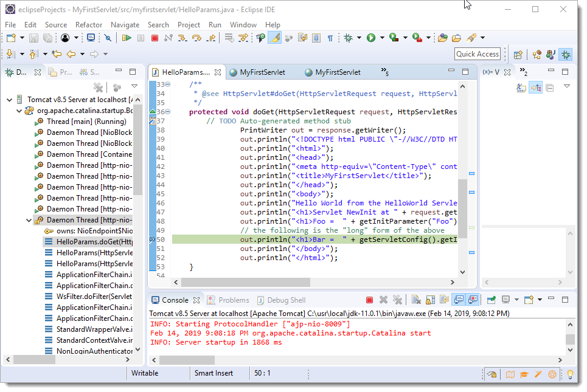Open the Navigate menu
587x392 pixels.
(125, 25)
